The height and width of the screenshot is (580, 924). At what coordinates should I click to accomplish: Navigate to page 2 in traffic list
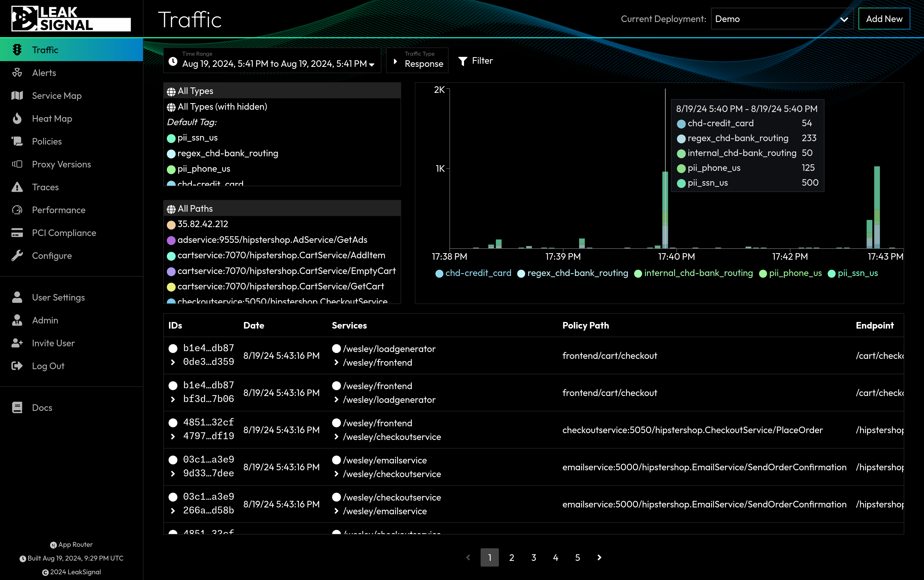pos(511,557)
